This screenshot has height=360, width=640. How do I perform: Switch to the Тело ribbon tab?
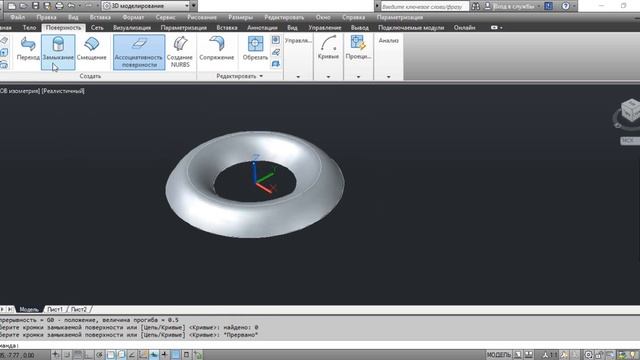(x=29, y=28)
